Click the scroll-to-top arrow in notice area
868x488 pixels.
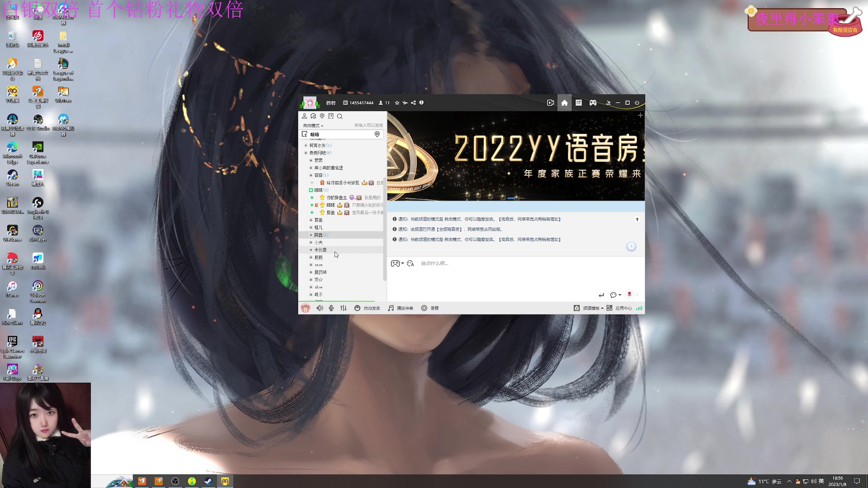[637, 220]
